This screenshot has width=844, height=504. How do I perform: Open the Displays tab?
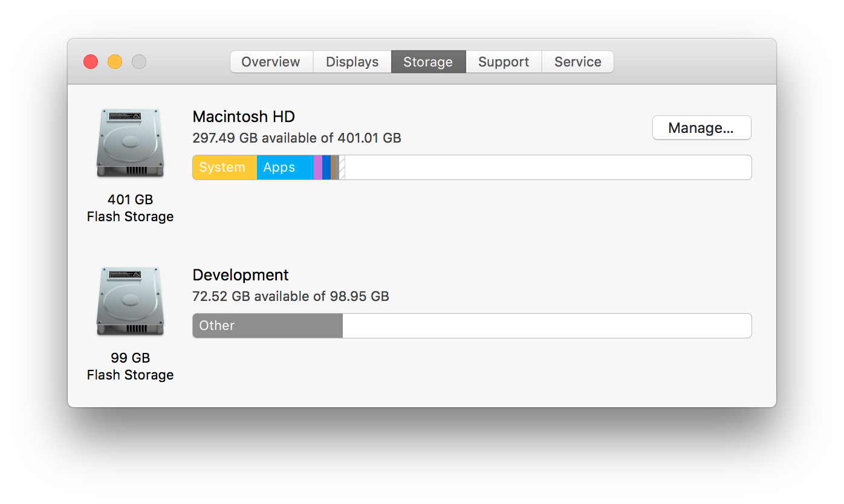pyautogui.click(x=352, y=61)
